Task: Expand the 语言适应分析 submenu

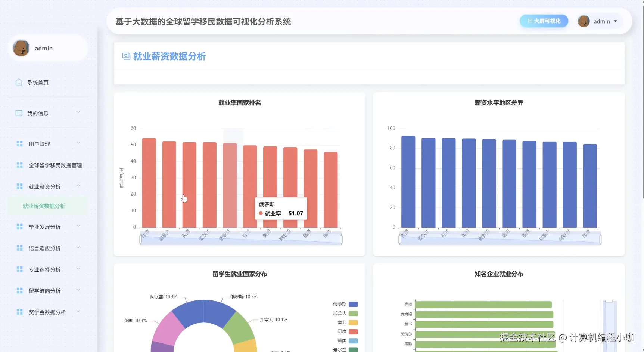Action: coord(45,248)
